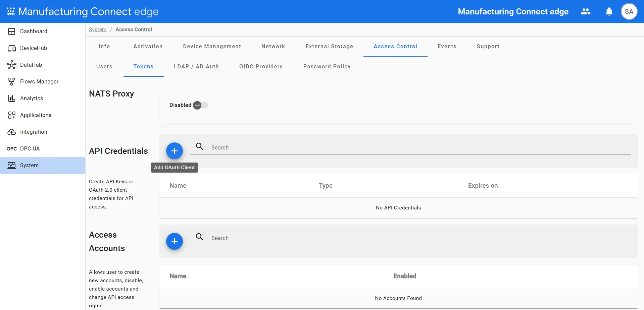The width and height of the screenshot is (644, 310).
Task: Click the 'No API Credentials' text
Action: tap(398, 208)
